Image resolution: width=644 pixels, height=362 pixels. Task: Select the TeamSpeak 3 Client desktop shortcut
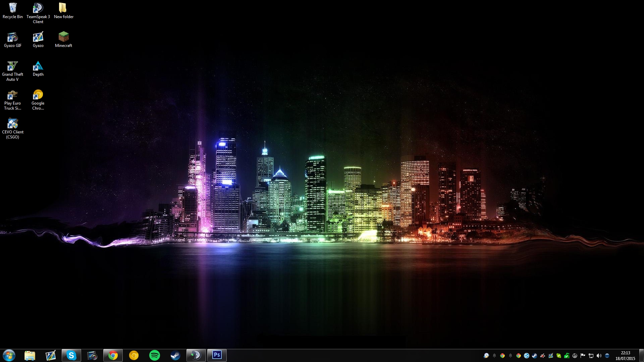click(38, 13)
